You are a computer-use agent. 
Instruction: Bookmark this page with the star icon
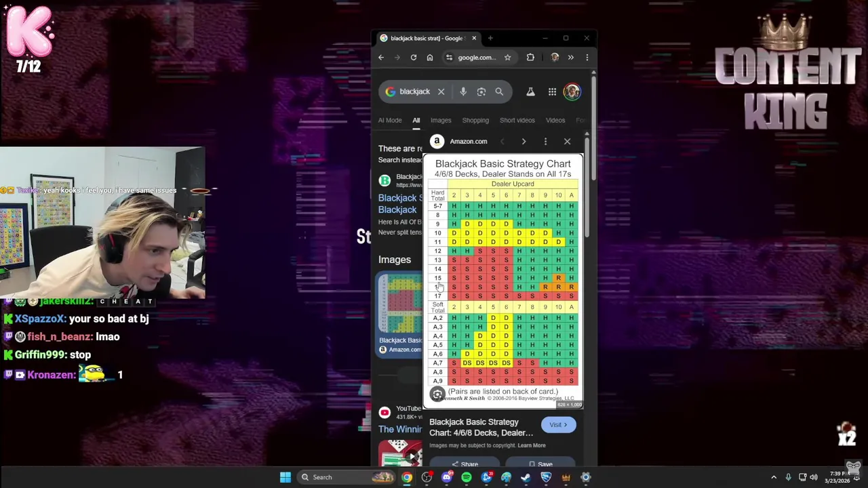[x=507, y=58]
